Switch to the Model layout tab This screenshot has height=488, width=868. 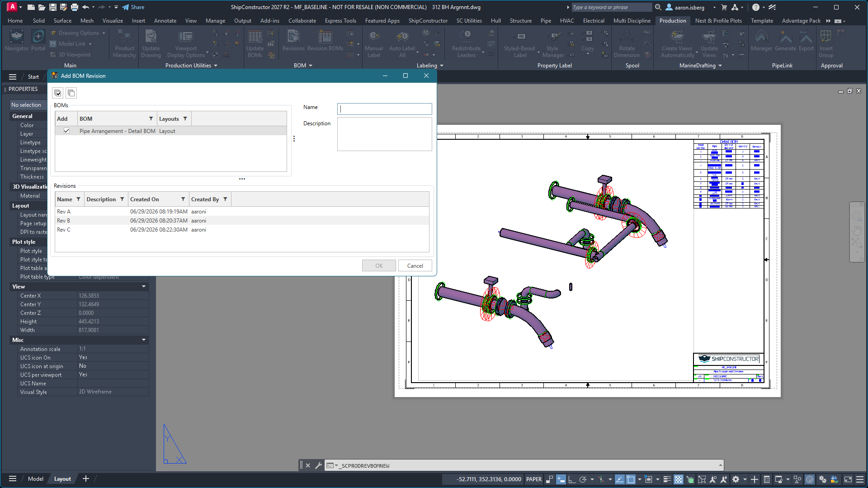[x=36, y=479]
